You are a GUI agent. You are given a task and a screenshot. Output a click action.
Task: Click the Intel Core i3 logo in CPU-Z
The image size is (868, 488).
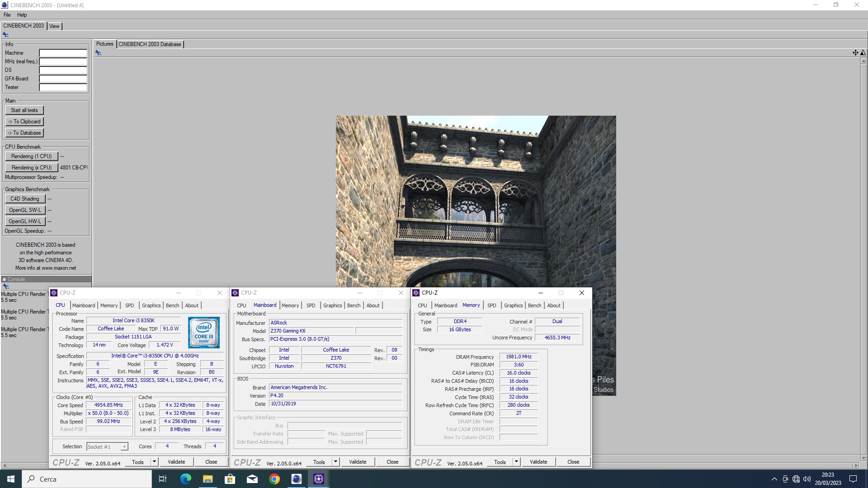click(204, 333)
